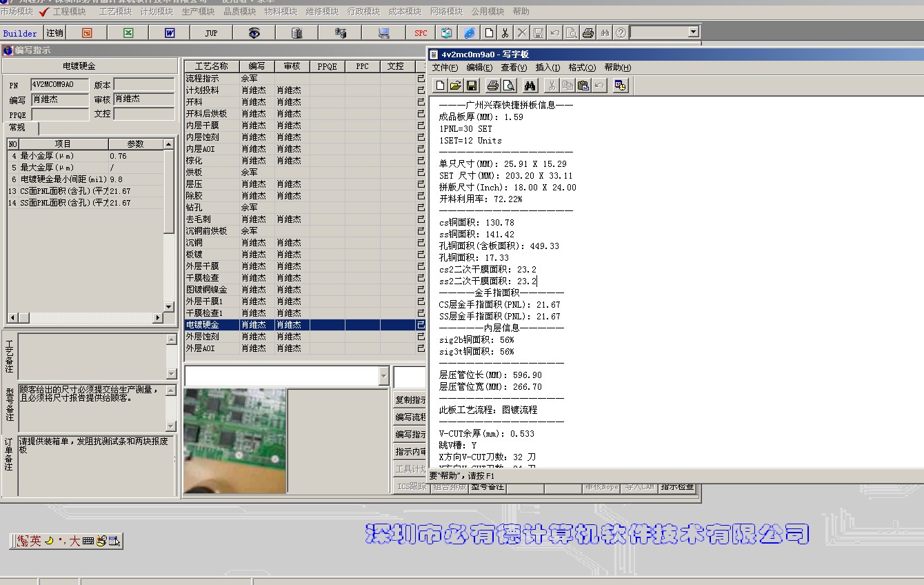Image resolution: width=924 pixels, height=585 pixels.
Task: Click the database cylinder icon in toolbar
Action: (297, 32)
